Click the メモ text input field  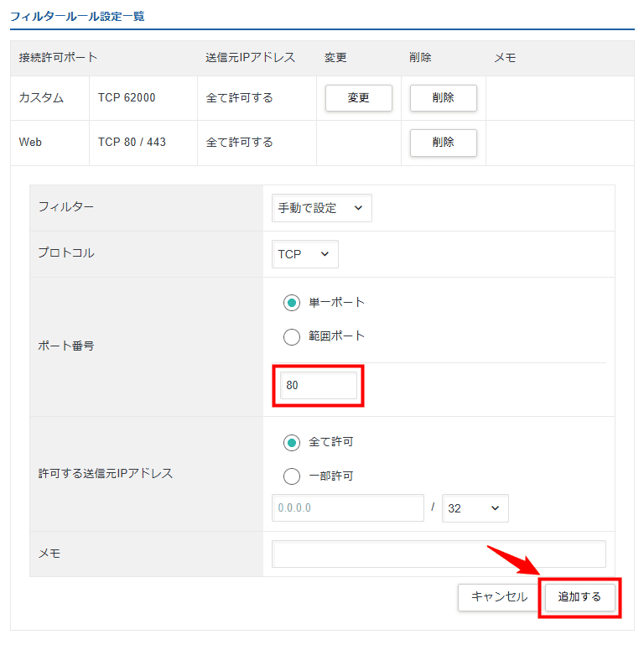tap(439, 554)
